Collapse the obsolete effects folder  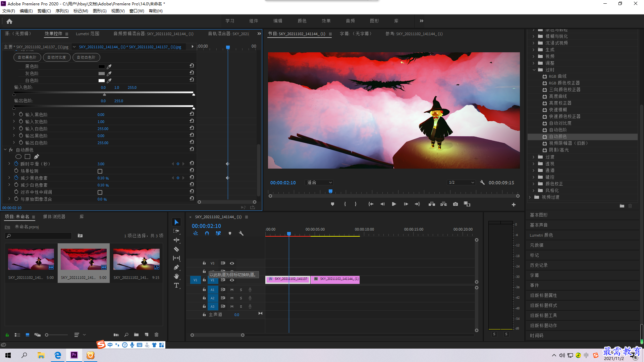point(534,70)
